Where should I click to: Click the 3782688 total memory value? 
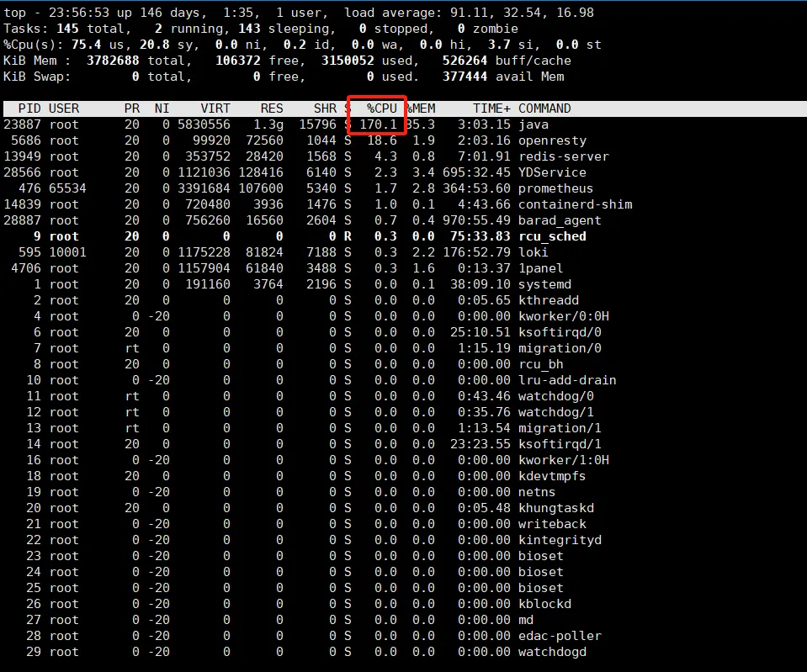tap(114, 61)
